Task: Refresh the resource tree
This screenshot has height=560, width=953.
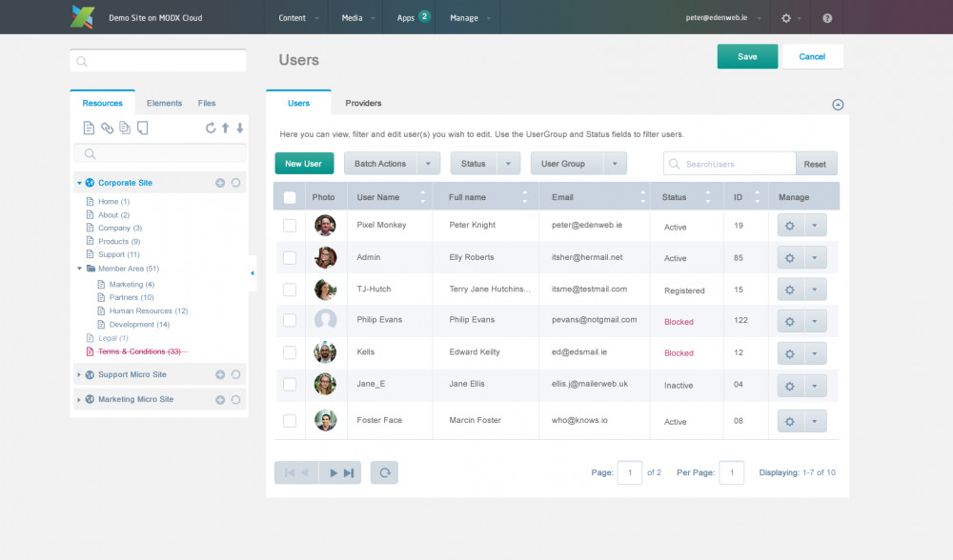Action: tap(211, 128)
